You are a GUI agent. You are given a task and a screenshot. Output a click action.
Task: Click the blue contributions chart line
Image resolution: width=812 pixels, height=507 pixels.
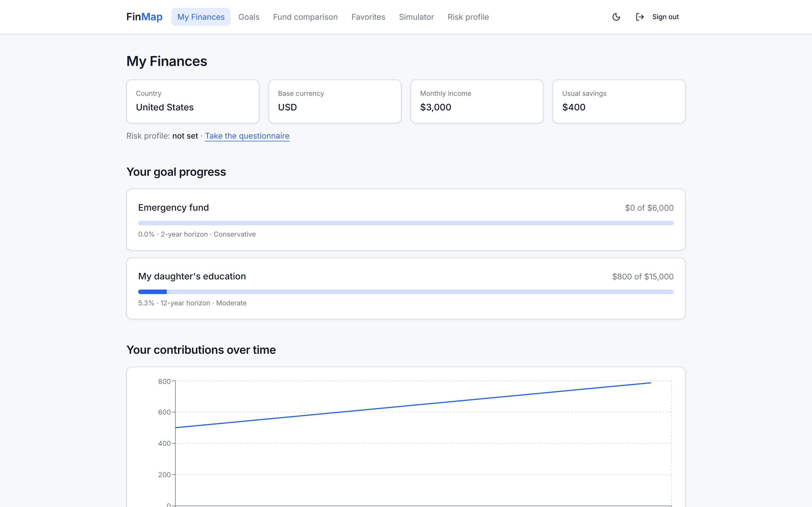tap(413, 405)
